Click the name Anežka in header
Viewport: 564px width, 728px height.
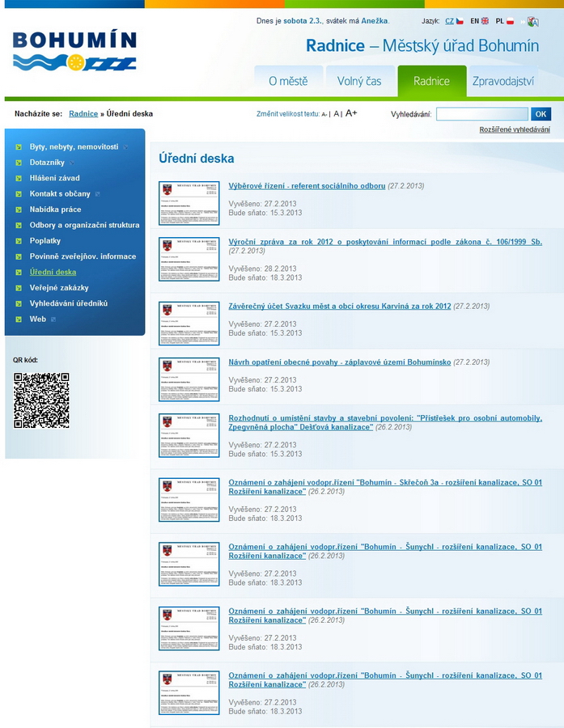[x=375, y=21]
